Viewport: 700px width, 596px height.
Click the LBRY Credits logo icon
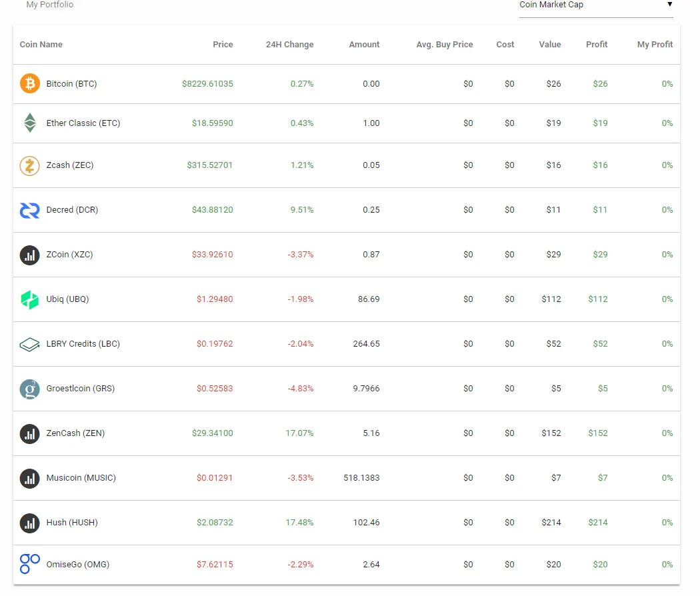29,344
